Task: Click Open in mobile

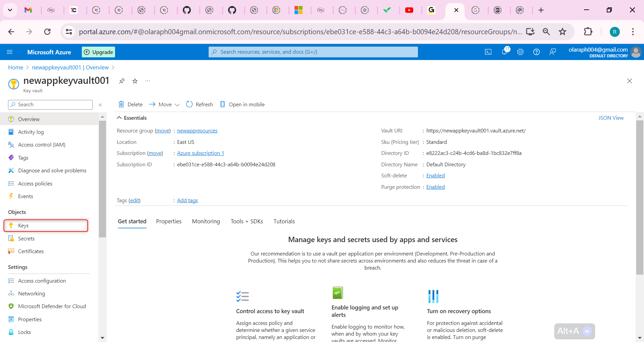Action: pos(242,104)
